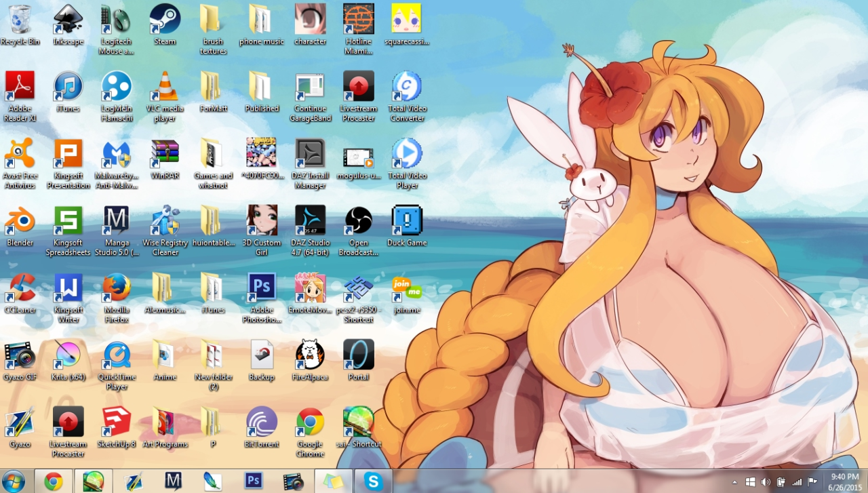The width and height of the screenshot is (868, 493).
Task: Select the QuickTime Player shortcut
Action: coord(117,365)
